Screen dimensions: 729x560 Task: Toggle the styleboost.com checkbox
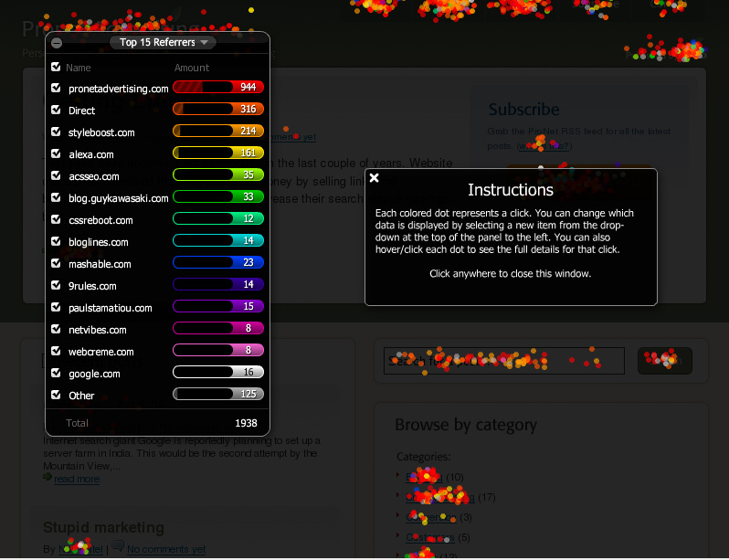pos(56,132)
